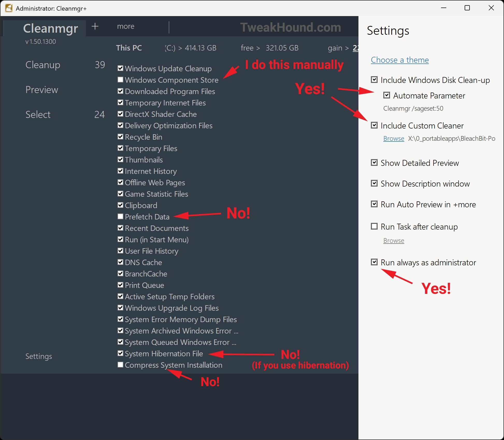Click the Cleanmgr+ app icon in title bar
504x440 pixels.
(9, 8)
